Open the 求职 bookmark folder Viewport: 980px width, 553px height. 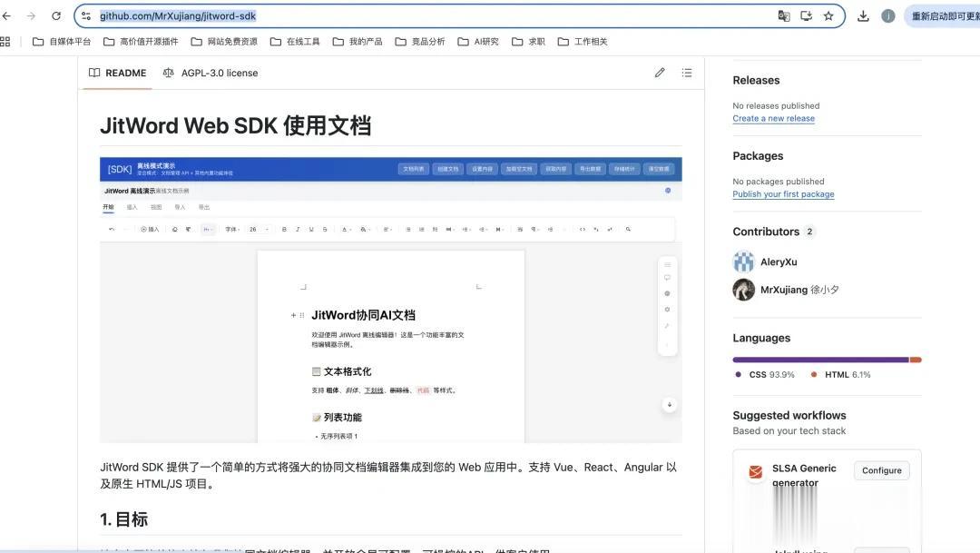coord(528,41)
